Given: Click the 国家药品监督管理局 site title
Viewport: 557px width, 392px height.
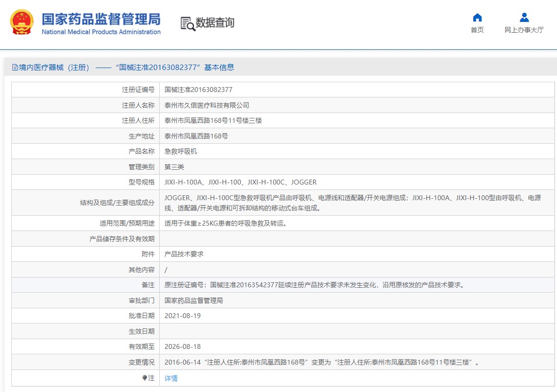Looking at the screenshot, I should (x=101, y=19).
